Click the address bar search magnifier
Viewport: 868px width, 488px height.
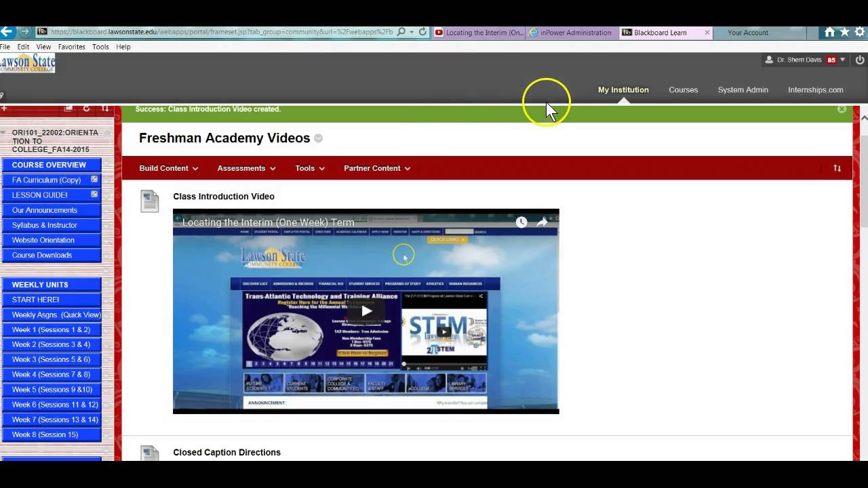tap(401, 32)
